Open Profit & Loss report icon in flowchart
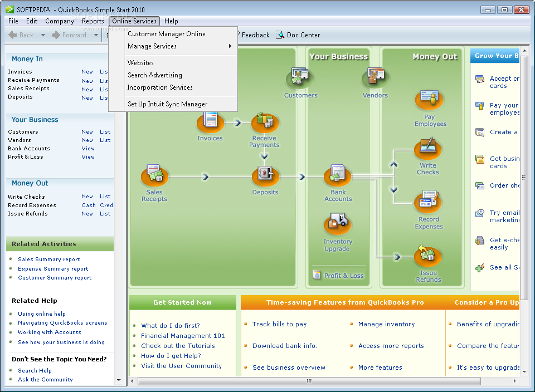 (317, 275)
